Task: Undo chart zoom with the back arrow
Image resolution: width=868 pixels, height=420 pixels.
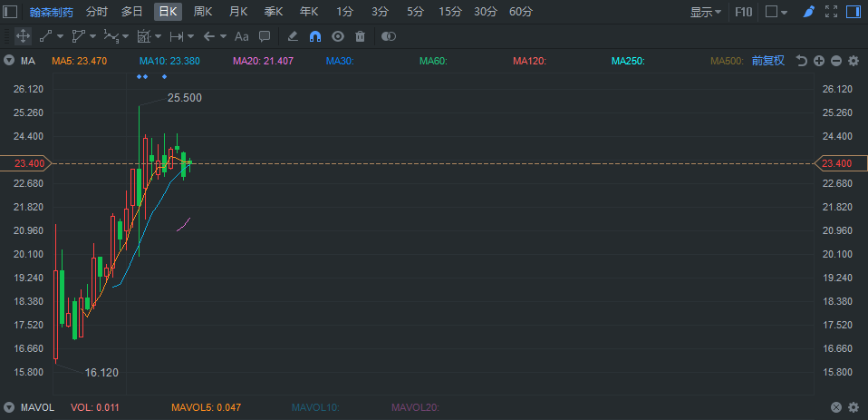Action: 802,61
